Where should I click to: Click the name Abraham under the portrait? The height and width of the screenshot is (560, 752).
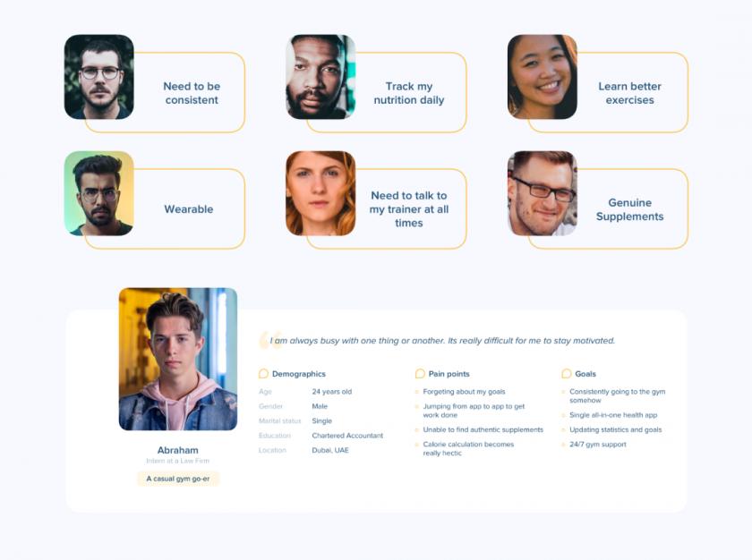click(x=177, y=450)
